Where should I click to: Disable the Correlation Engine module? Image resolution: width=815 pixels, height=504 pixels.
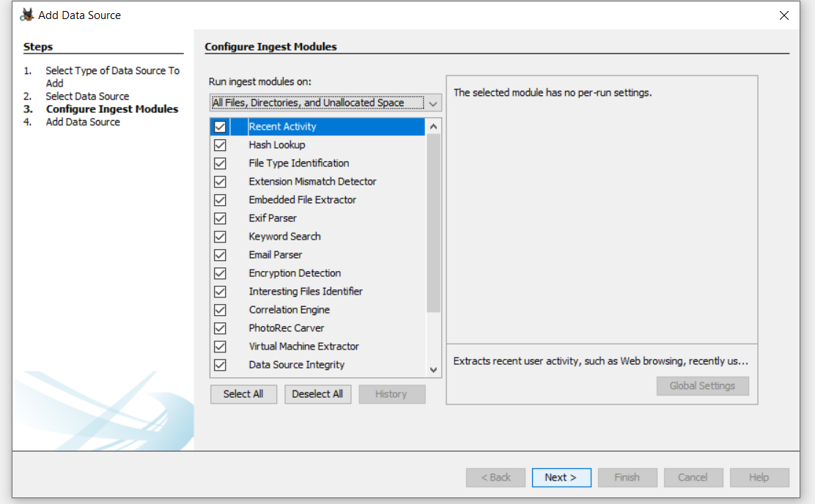pos(220,309)
